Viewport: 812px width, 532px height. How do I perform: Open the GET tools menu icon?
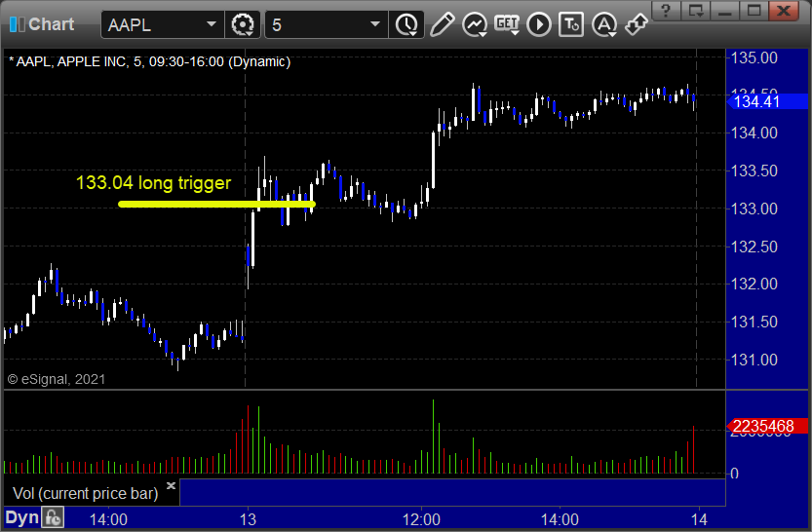[x=507, y=24]
